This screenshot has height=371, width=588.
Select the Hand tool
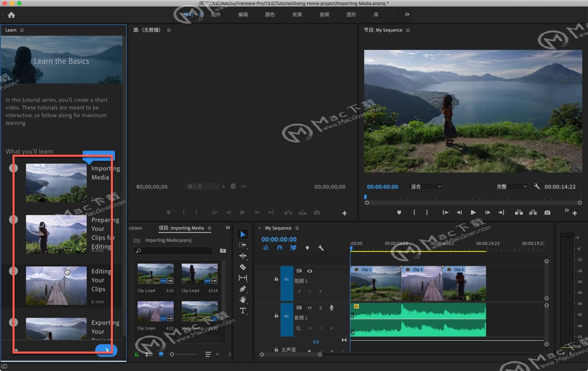pos(243,300)
